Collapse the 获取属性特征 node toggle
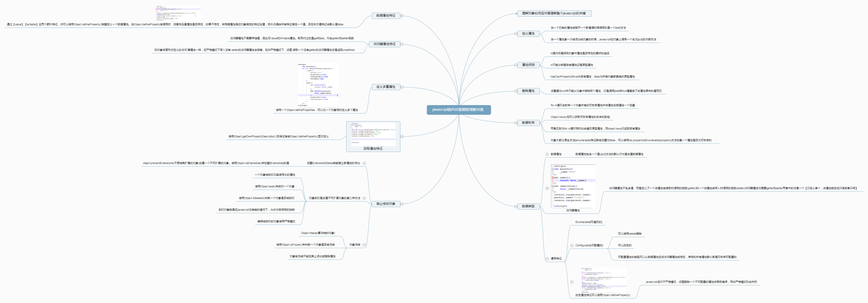This screenshot has width=868, height=303. click(x=402, y=136)
